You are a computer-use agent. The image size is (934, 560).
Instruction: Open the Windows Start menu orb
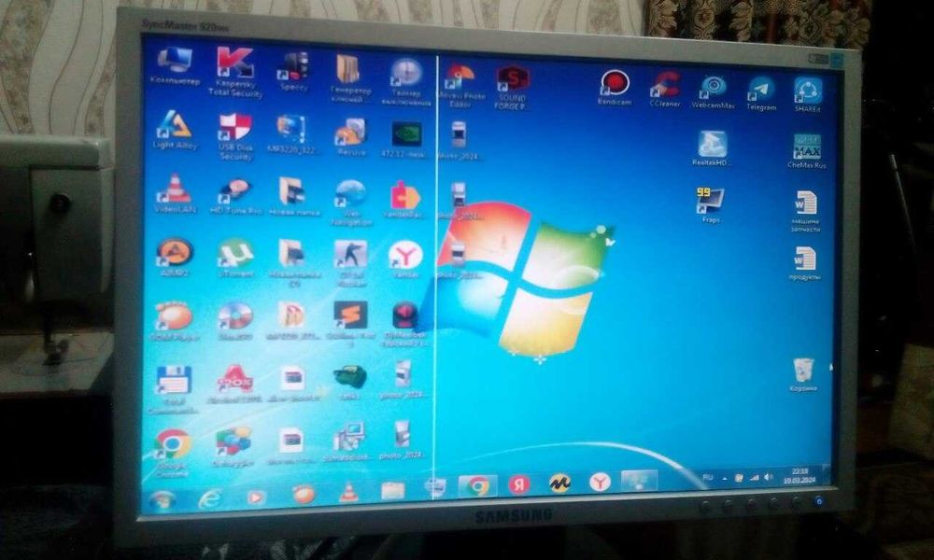pos(163,500)
